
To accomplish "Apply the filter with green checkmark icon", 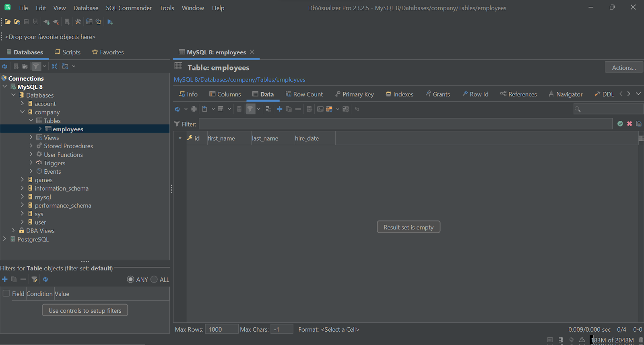I will coord(620,124).
